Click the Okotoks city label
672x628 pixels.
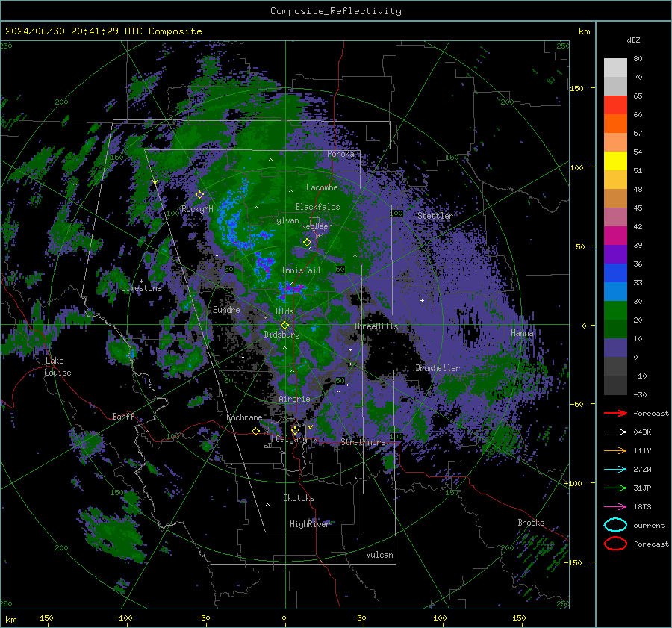click(299, 498)
